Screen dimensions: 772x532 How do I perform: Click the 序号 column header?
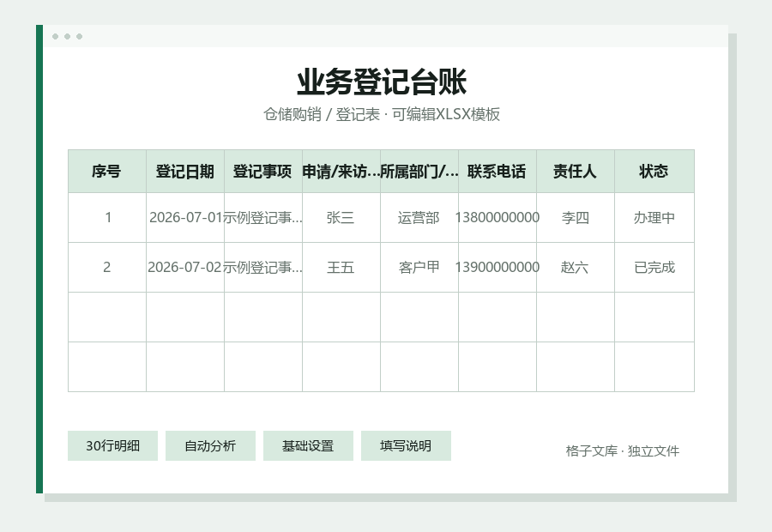(x=107, y=172)
